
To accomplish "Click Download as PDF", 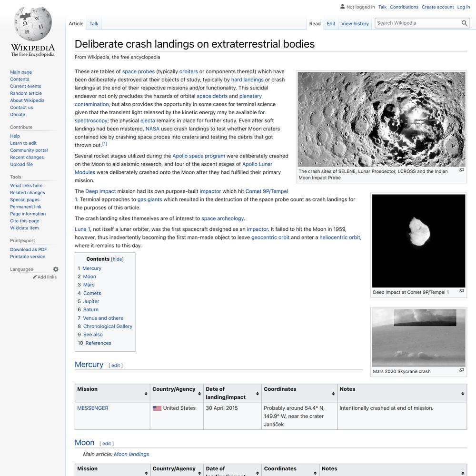I will point(28,249).
